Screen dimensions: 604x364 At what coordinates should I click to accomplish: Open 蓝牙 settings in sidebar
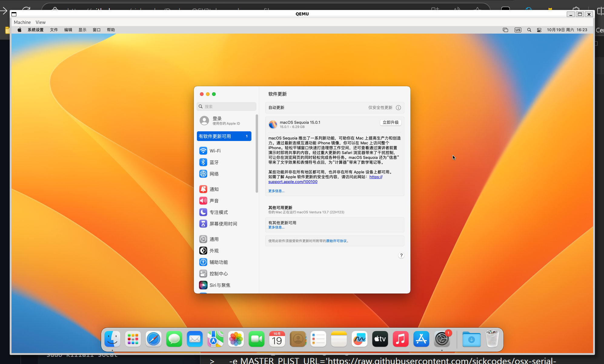[x=224, y=162]
